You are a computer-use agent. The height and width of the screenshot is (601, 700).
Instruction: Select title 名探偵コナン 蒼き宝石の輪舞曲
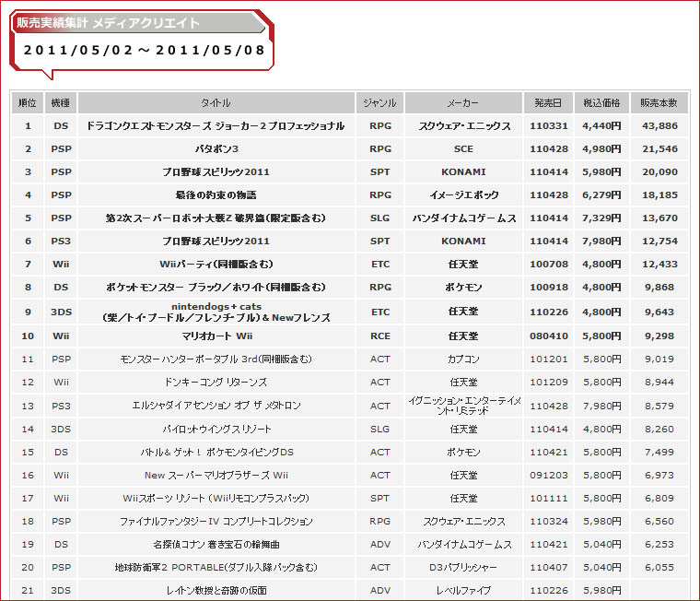pos(216,545)
